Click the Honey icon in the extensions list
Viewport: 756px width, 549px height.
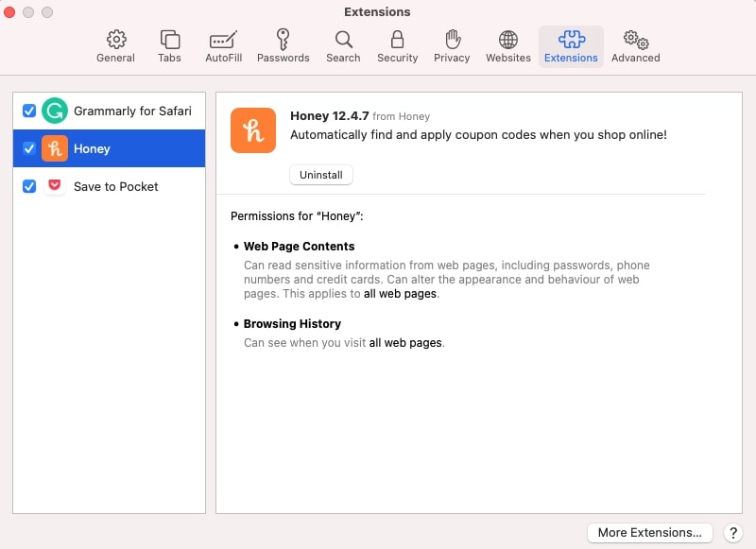point(55,148)
